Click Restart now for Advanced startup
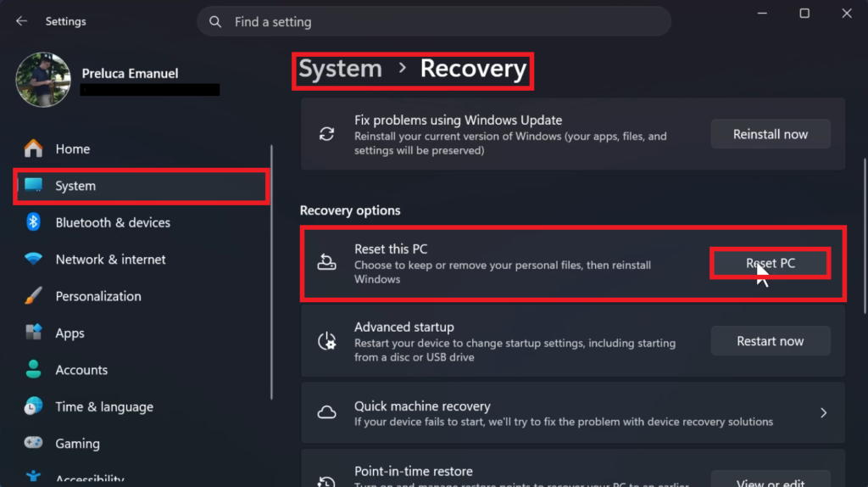This screenshot has width=868, height=487. [770, 341]
